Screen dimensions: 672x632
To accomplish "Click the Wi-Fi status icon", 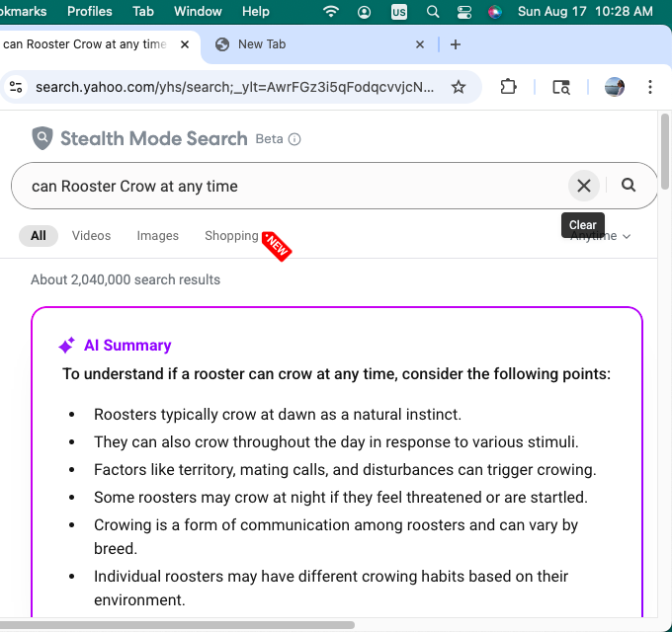I will (x=331, y=12).
